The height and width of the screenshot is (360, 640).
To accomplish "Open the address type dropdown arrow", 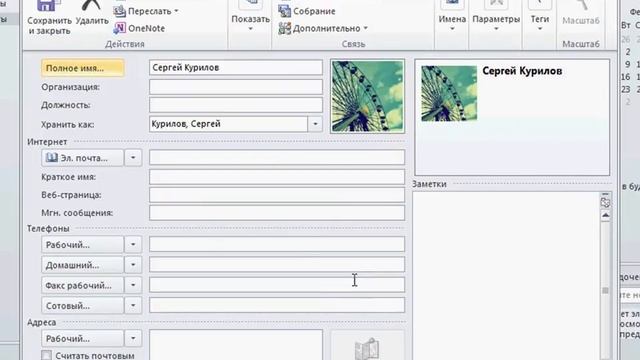I will [x=133, y=338].
